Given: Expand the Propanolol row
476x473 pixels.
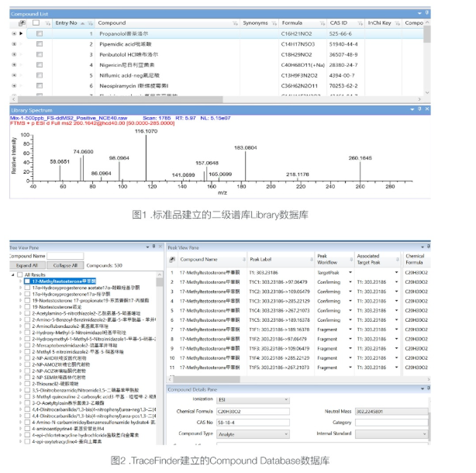Looking at the screenshot, I should click(14, 33).
